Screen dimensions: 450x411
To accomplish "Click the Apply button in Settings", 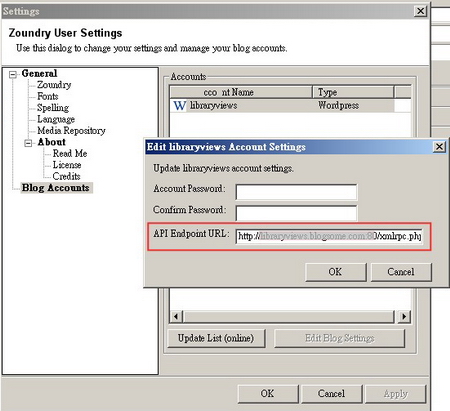I will click(396, 394).
